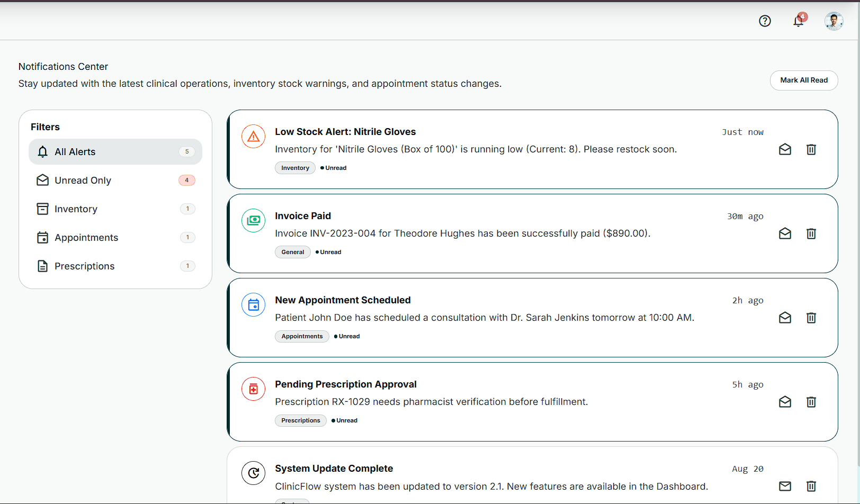
Task: Click the Notifications Center heading
Action: click(63, 67)
